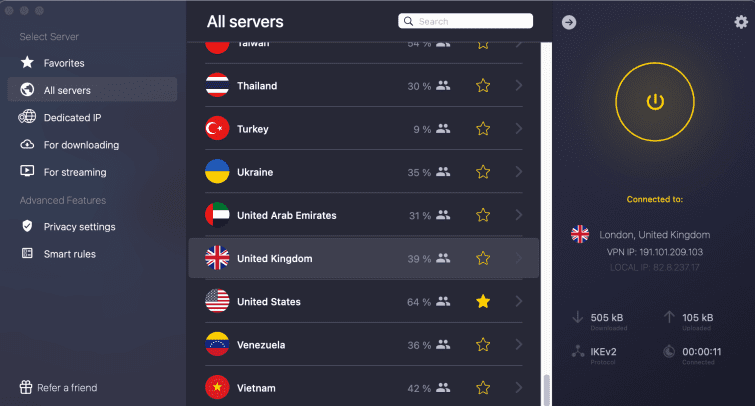
Task: Select the United States server name
Action: click(x=269, y=301)
